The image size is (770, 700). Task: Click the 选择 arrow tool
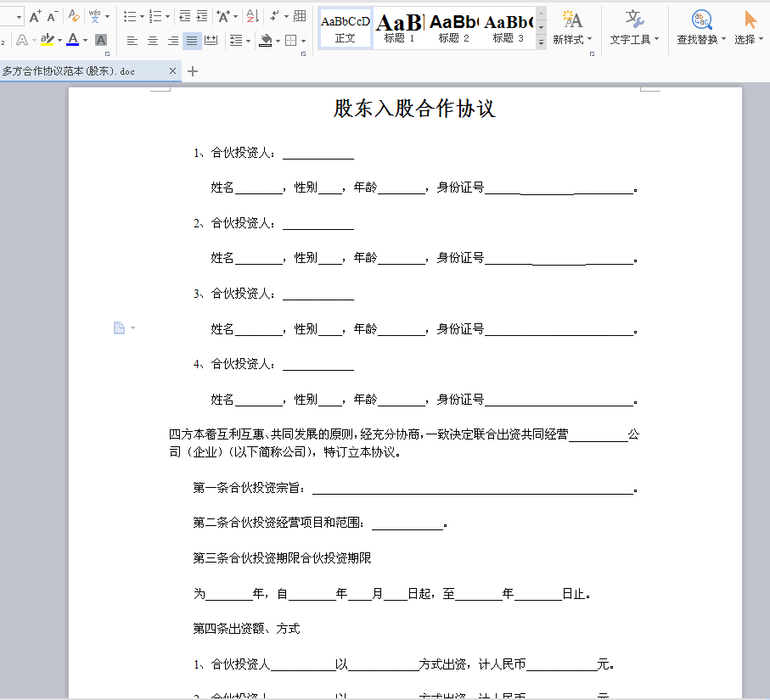[x=749, y=27]
